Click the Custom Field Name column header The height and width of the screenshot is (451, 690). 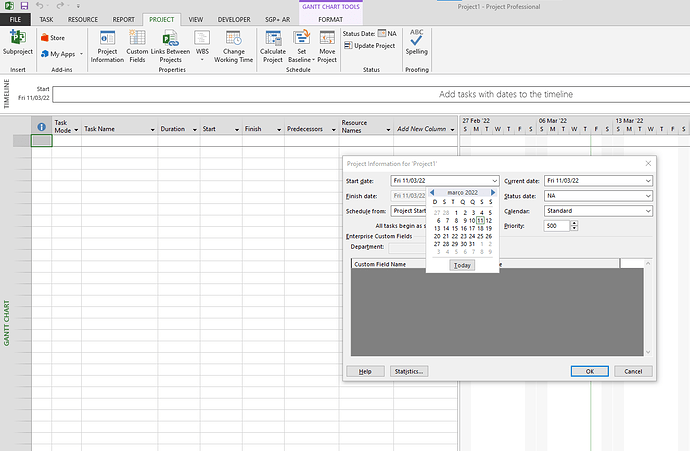[380, 264]
